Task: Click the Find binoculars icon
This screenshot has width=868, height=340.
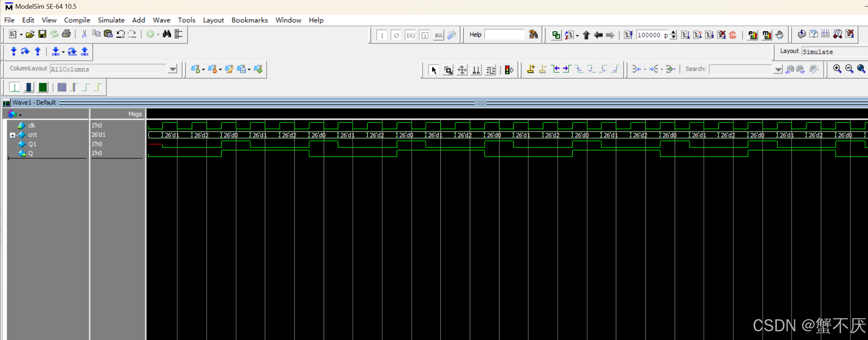Action: tap(167, 34)
